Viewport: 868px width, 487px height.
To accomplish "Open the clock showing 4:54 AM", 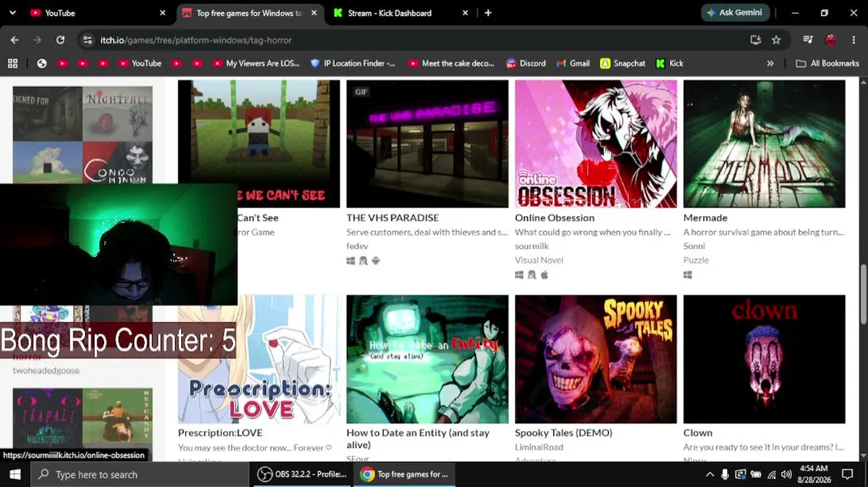I will 813,474.
